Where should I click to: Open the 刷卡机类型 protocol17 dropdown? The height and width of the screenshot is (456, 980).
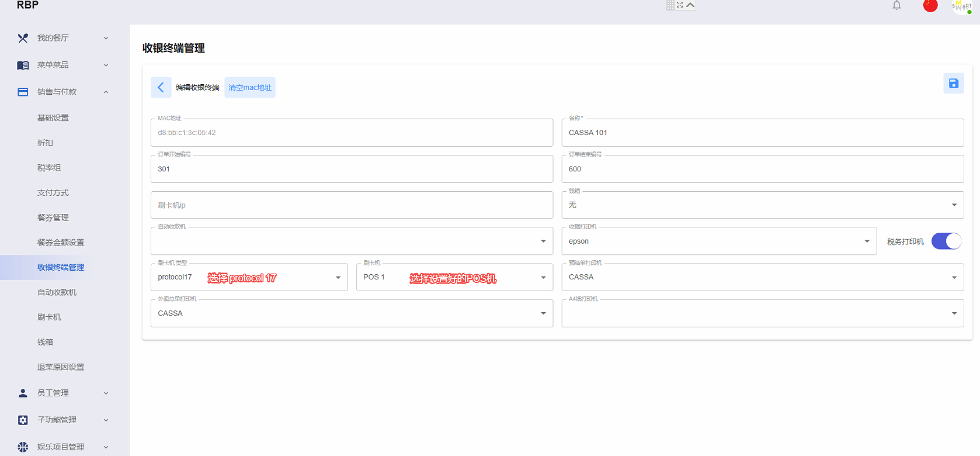click(x=249, y=277)
